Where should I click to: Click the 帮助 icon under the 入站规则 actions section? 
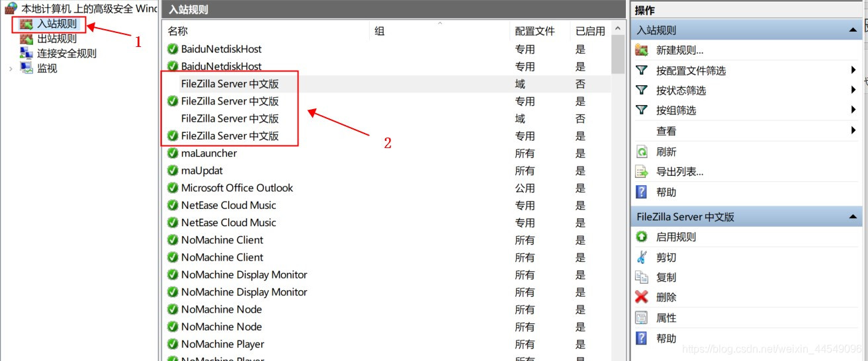coord(641,192)
